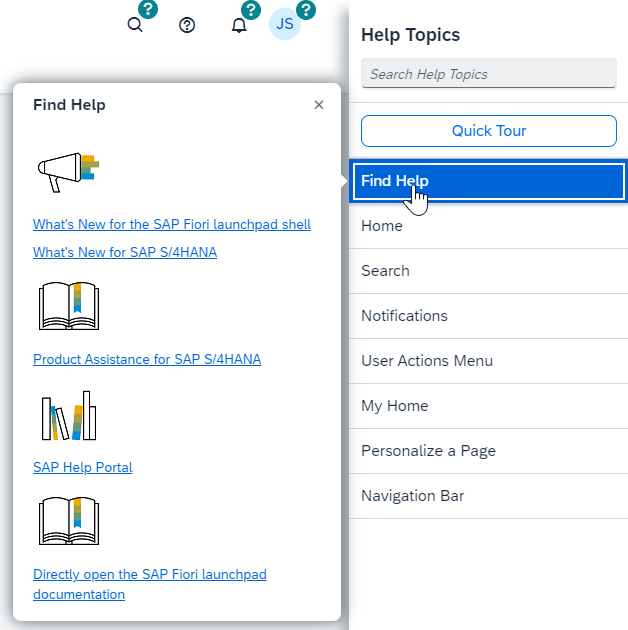The width and height of the screenshot is (628, 630).
Task: Close the Find Help popup
Action: click(319, 105)
